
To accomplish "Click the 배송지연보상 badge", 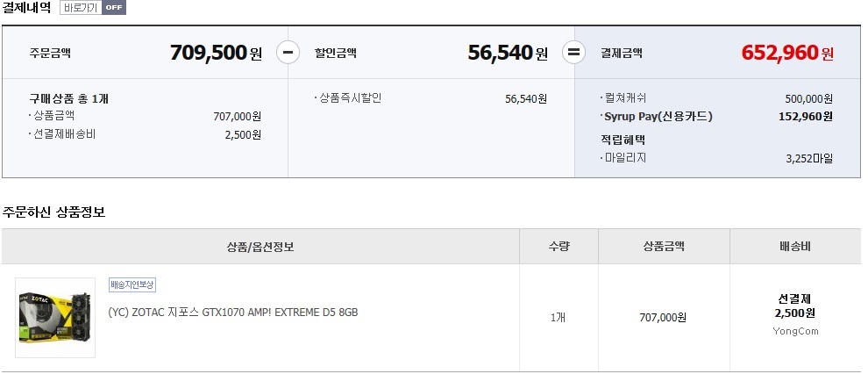I will pos(132,284).
